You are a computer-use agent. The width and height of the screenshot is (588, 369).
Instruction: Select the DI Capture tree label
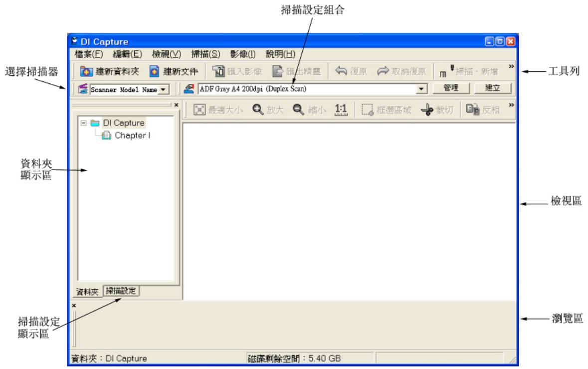pos(124,123)
